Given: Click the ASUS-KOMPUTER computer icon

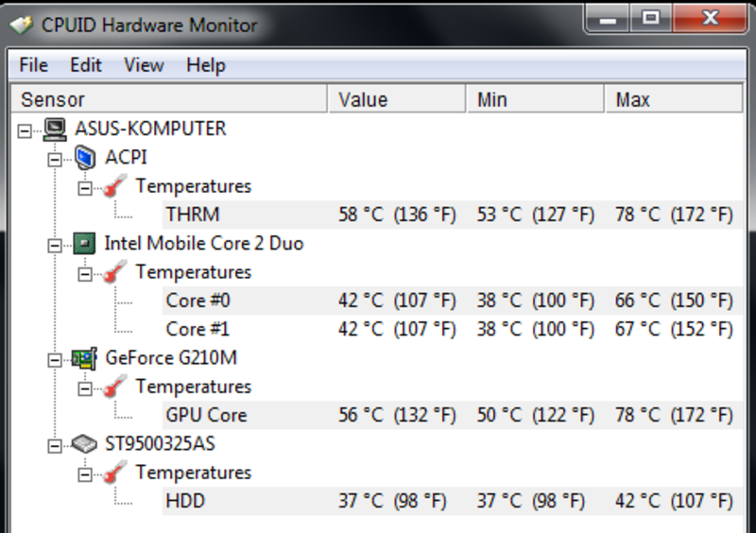Looking at the screenshot, I should click(55, 129).
